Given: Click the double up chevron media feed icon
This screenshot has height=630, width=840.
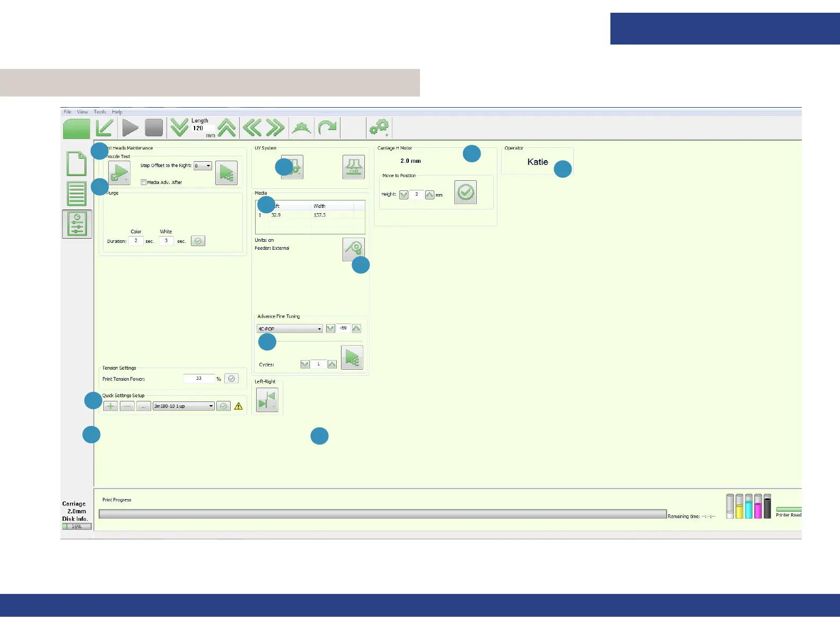Looking at the screenshot, I should point(226,127).
